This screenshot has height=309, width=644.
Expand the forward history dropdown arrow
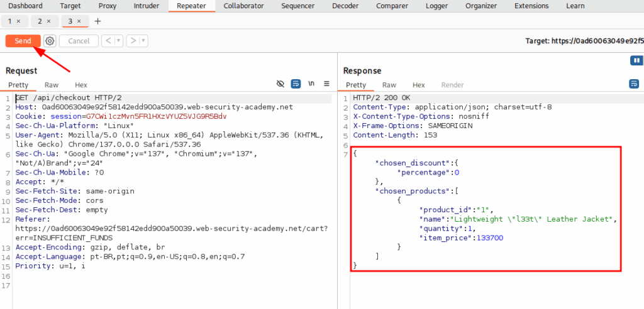(144, 41)
